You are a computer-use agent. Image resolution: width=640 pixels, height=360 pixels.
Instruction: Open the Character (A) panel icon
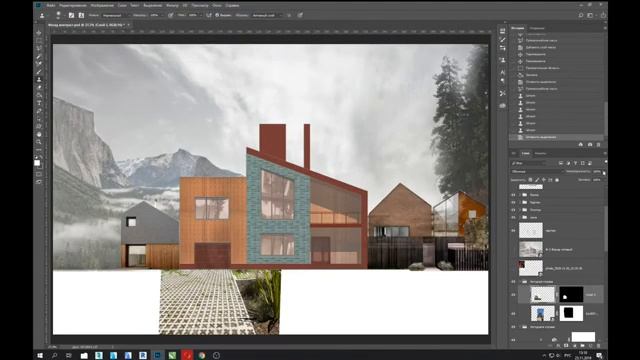coord(502,72)
